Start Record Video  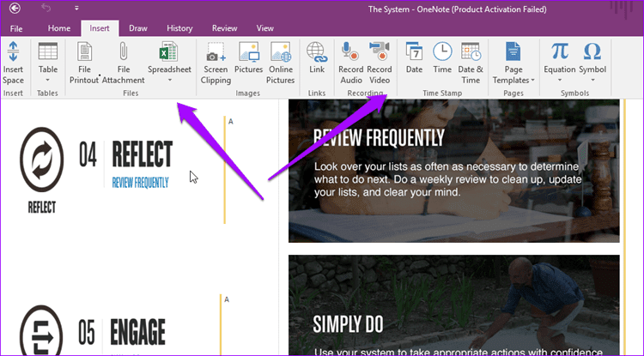[x=379, y=51]
